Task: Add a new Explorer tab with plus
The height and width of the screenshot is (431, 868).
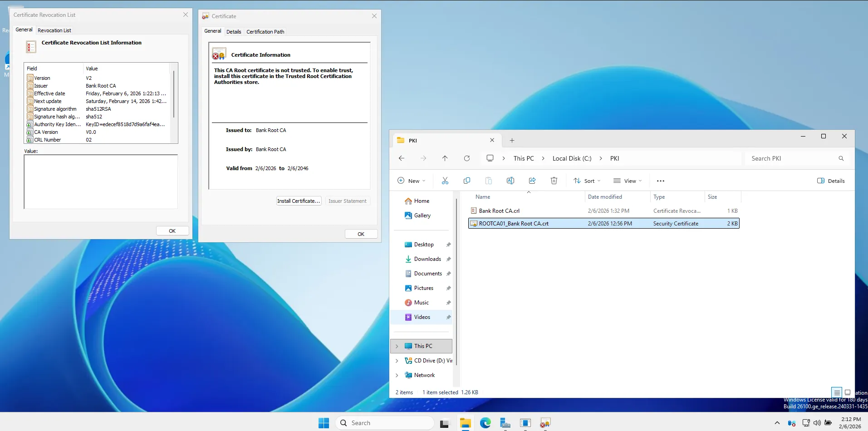Action: tap(512, 141)
